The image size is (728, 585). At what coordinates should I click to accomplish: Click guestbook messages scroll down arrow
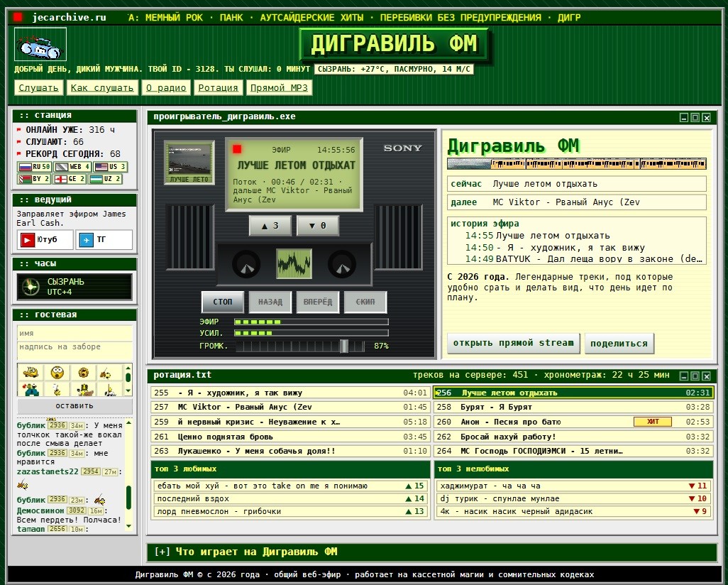[x=128, y=527]
